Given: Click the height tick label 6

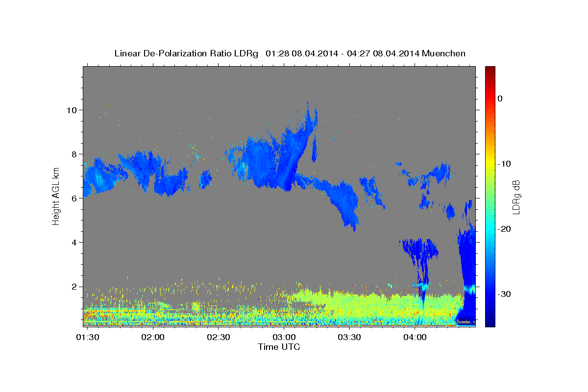Looking at the screenshot, I should [x=74, y=198].
